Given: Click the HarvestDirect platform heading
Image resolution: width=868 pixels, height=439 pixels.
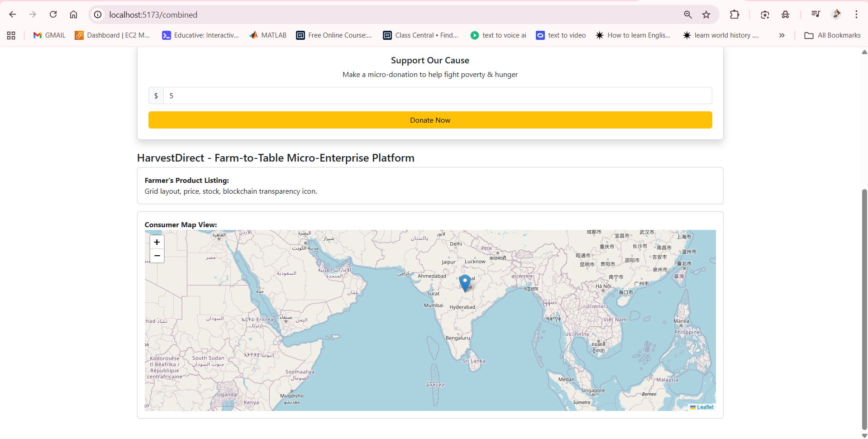Looking at the screenshot, I should [x=276, y=158].
